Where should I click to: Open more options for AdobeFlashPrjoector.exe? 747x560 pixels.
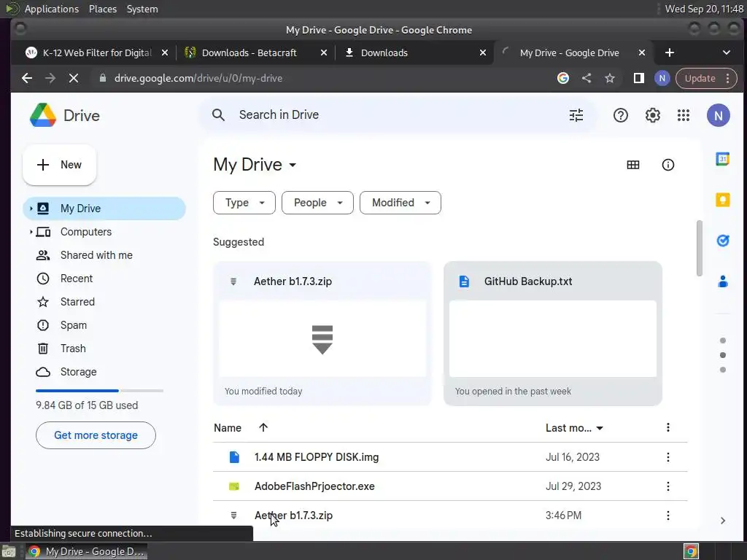tap(668, 486)
